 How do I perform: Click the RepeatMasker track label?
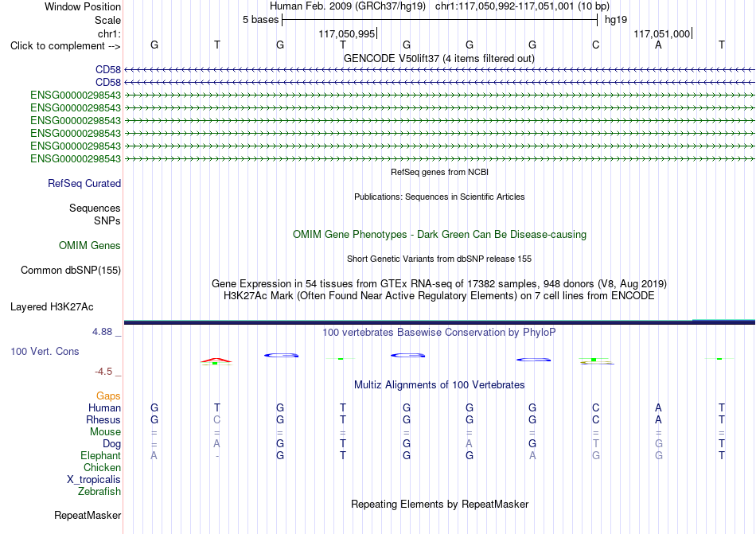point(88,515)
